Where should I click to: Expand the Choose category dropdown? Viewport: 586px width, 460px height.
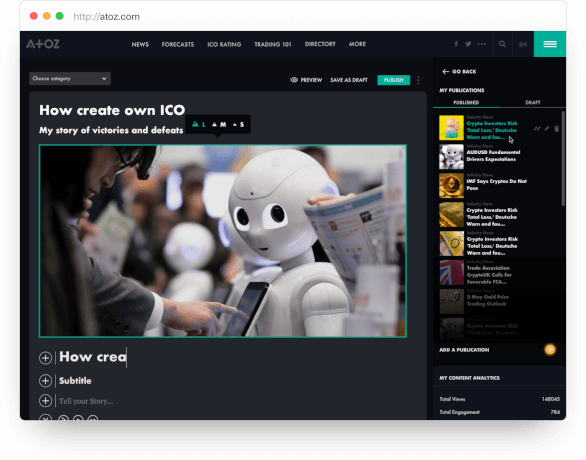[70, 79]
